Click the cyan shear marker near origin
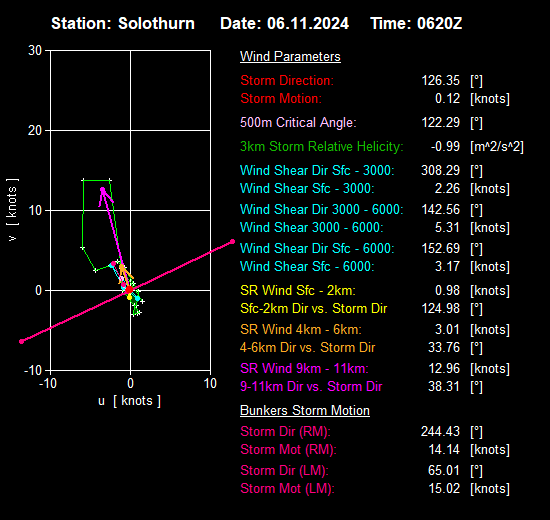The width and height of the screenshot is (550, 520). click(x=138, y=299)
